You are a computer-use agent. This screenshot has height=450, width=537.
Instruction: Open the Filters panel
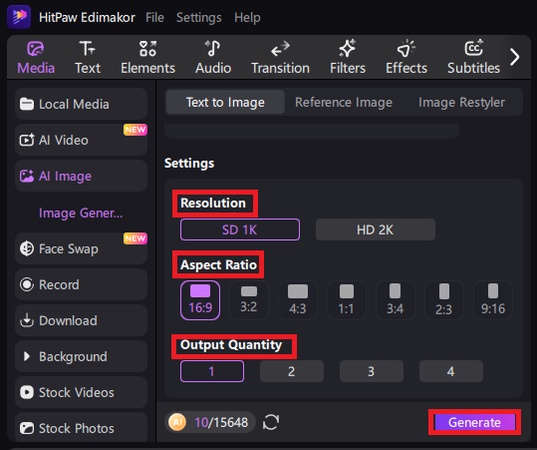coord(348,58)
